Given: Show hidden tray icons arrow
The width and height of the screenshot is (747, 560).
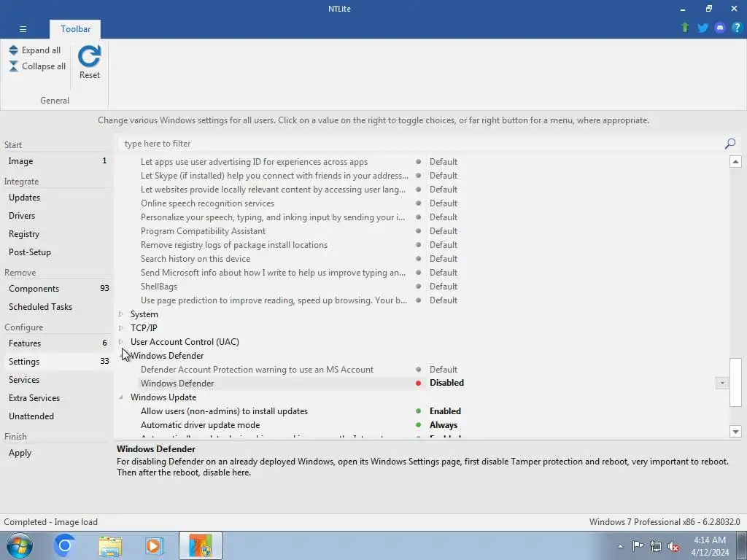Looking at the screenshot, I should pos(620,546).
